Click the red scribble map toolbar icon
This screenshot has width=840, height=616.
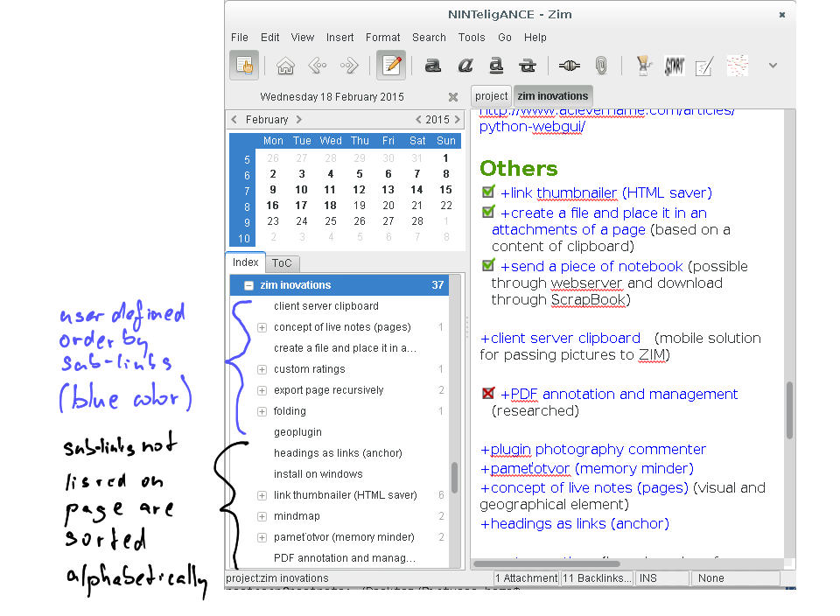tap(738, 66)
